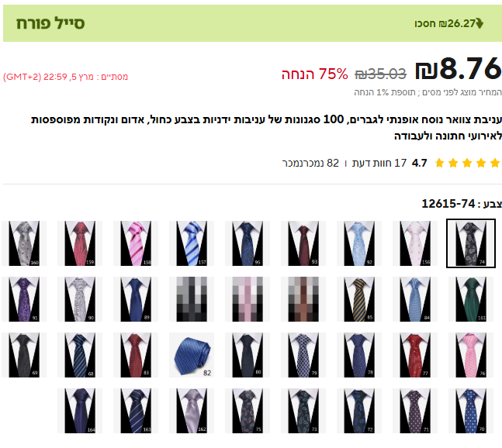Choose purple paisley tie 91
This screenshot has height=448, width=502.
point(24,299)
